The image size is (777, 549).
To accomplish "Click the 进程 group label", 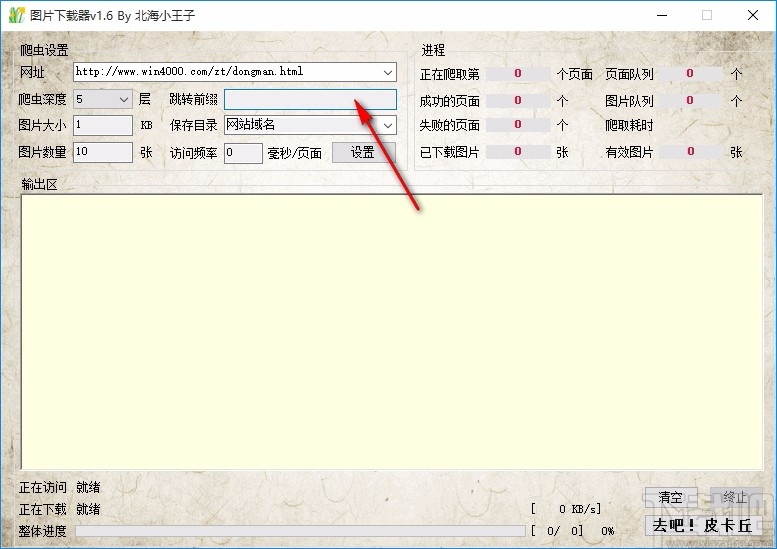I will tap(433, 50).
